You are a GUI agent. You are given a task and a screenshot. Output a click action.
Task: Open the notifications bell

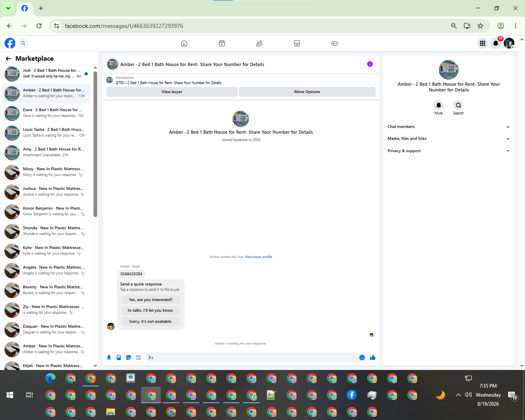tap(496, 43)
